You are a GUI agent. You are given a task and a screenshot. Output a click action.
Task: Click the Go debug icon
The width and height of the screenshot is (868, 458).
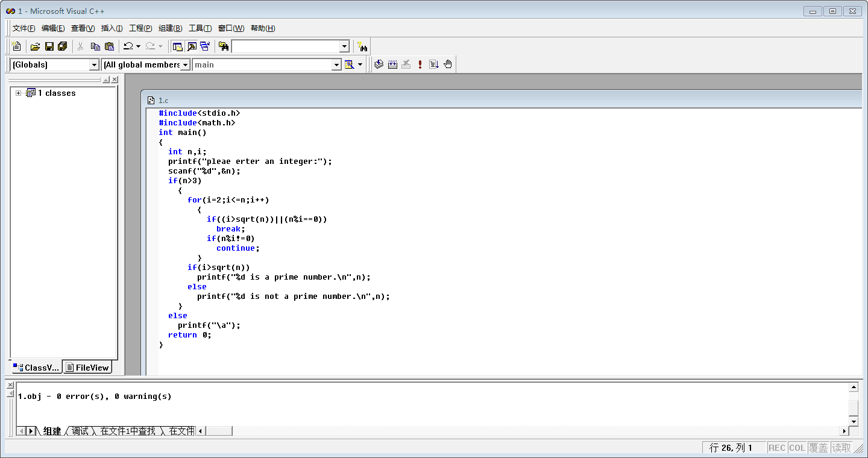434,64
